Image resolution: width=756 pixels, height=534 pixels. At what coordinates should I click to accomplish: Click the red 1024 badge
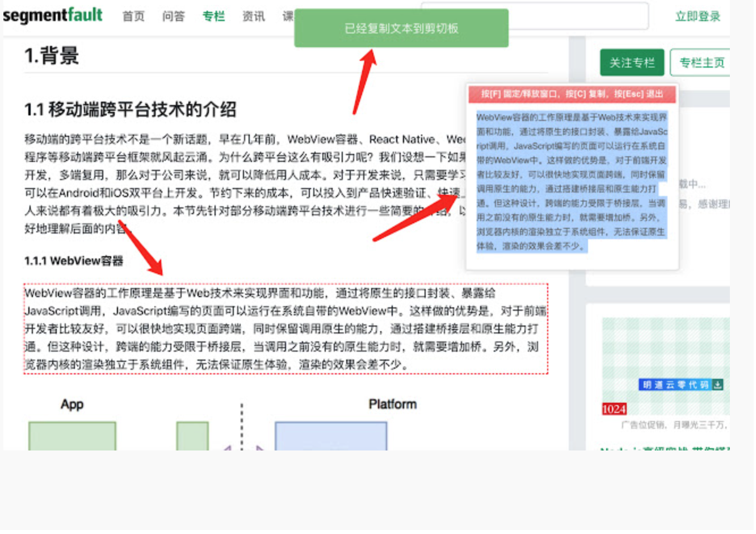(x=614, y=409)
